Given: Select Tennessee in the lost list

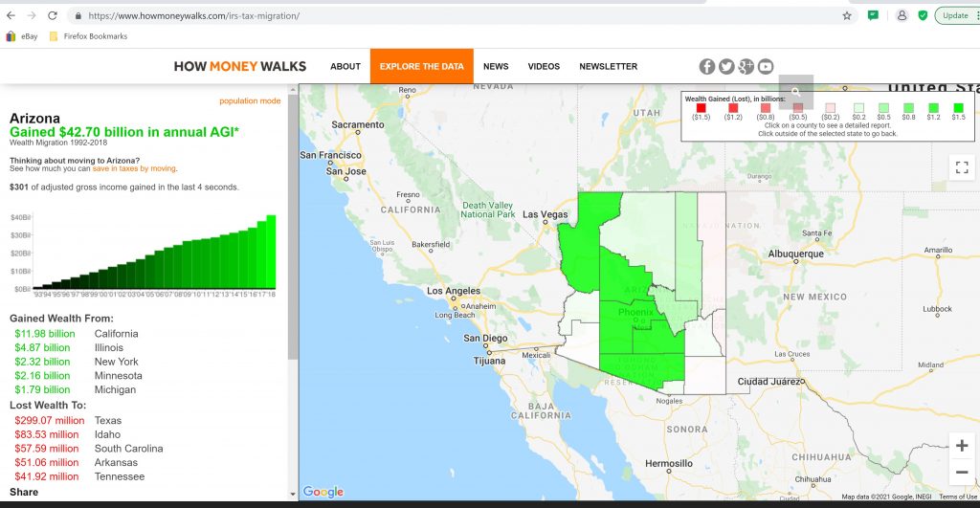Looking at the screenshot, I should (x=120, y=476).
